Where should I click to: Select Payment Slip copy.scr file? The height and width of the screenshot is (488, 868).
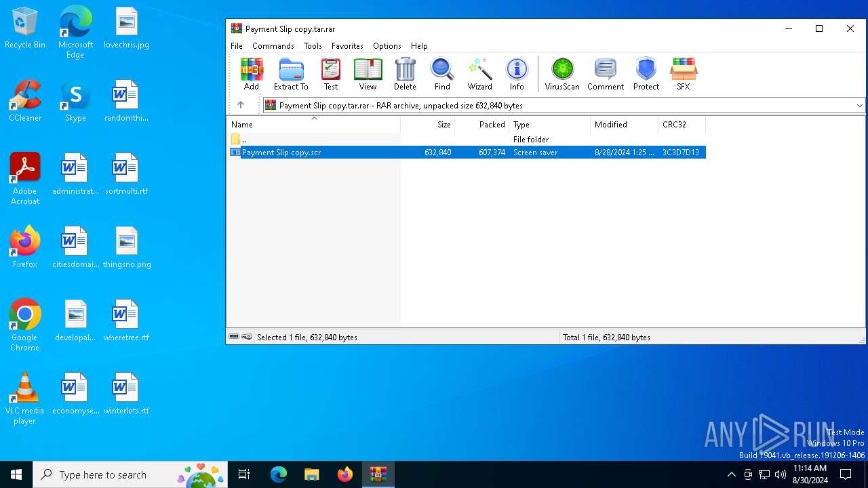[467, 152]
